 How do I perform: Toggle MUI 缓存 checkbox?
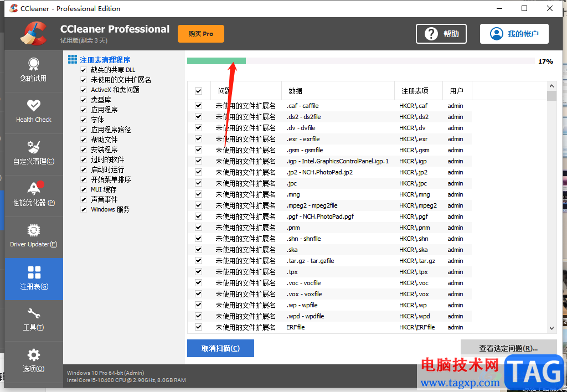84,189
